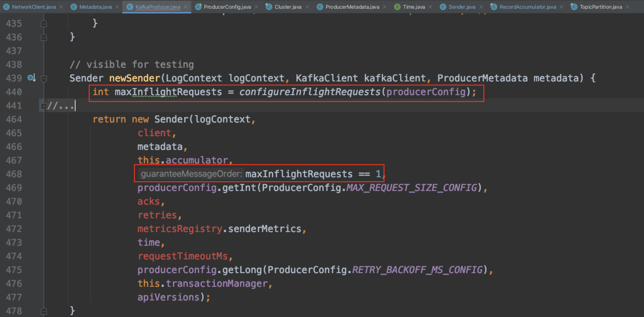Expand the folded comment block on line 441
The height and width of the screenshot is (317, 644).
coord(43,106)
